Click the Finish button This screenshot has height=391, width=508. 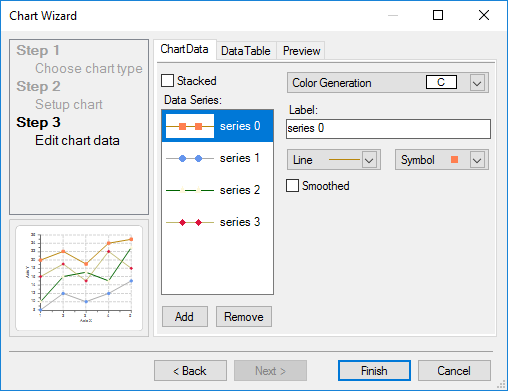pyautogui.click(x=374, y=370)
